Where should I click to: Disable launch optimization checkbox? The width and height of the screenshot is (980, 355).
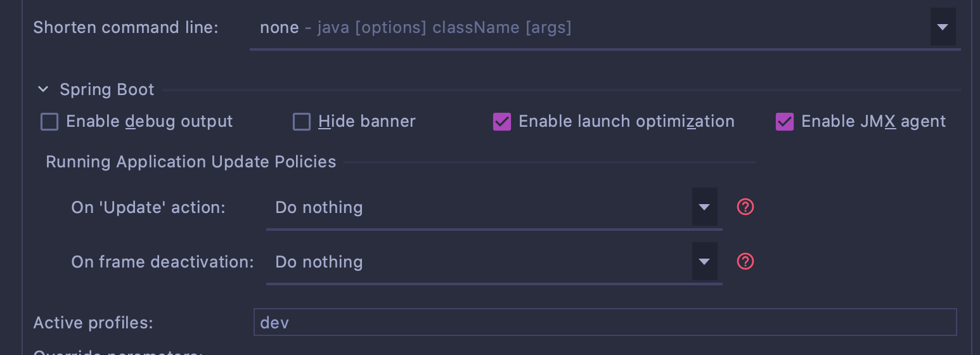[502, 122]
